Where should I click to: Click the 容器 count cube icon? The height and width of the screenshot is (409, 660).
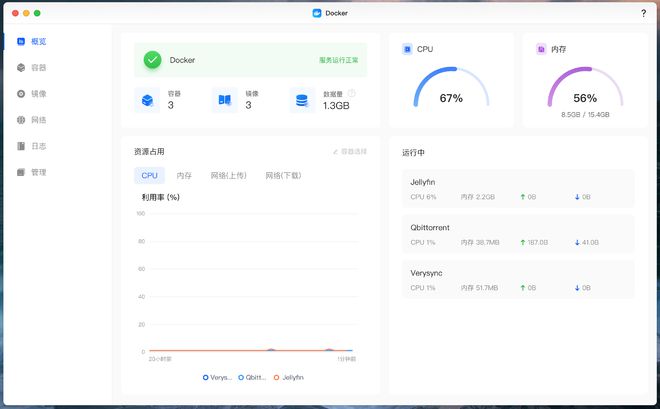pos(147,100)
